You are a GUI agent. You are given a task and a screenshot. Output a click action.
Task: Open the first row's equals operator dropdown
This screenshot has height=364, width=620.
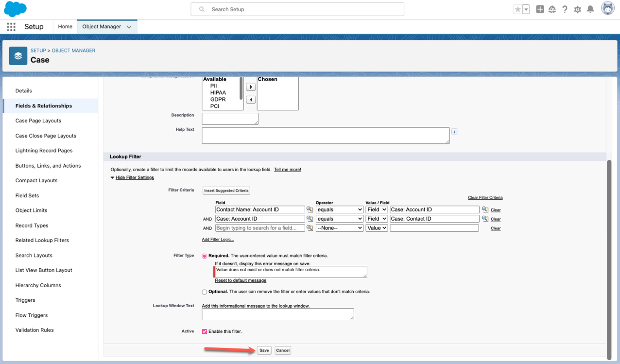339,209
